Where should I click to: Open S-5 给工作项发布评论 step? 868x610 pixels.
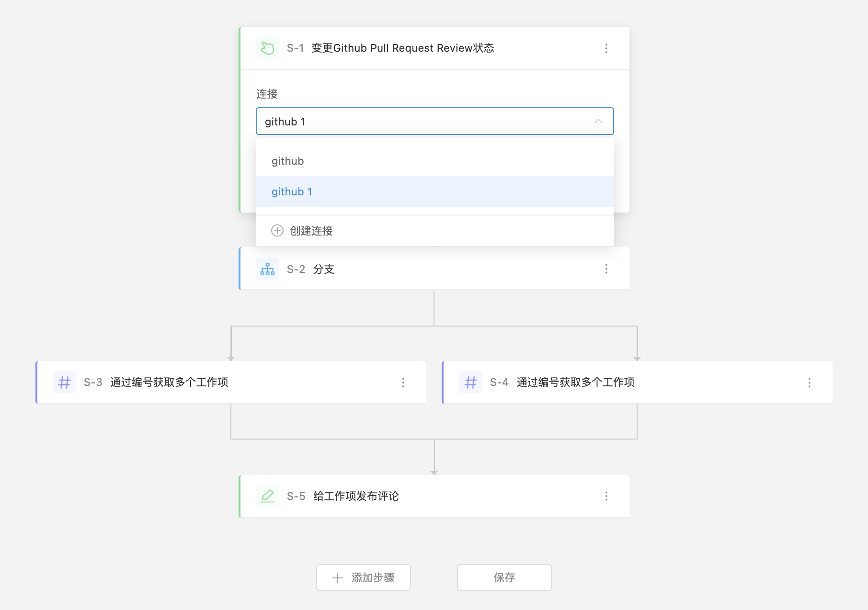coord(435,496)
